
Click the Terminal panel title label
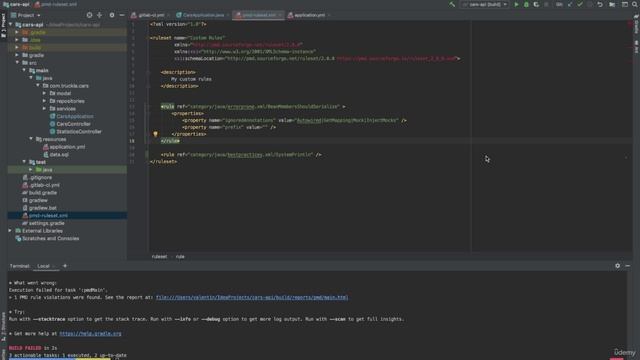pos(19,266)
